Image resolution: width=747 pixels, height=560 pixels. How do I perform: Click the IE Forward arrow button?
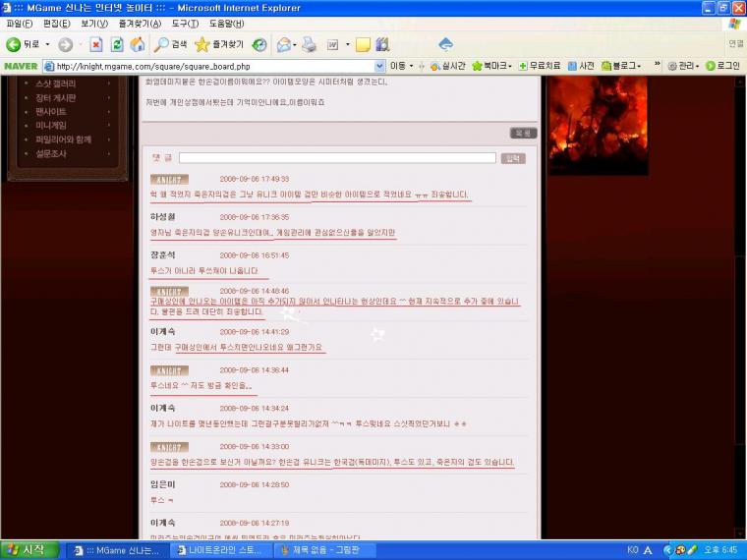point(65,45)
